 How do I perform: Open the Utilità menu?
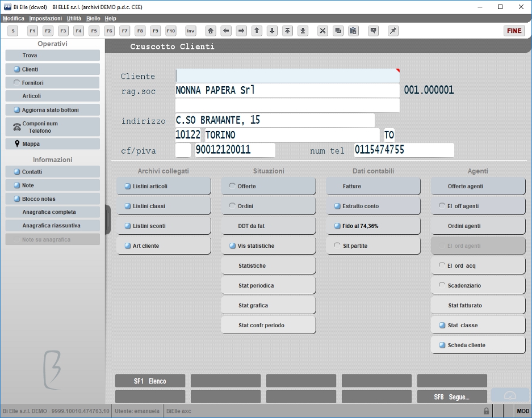click(74, 18)
